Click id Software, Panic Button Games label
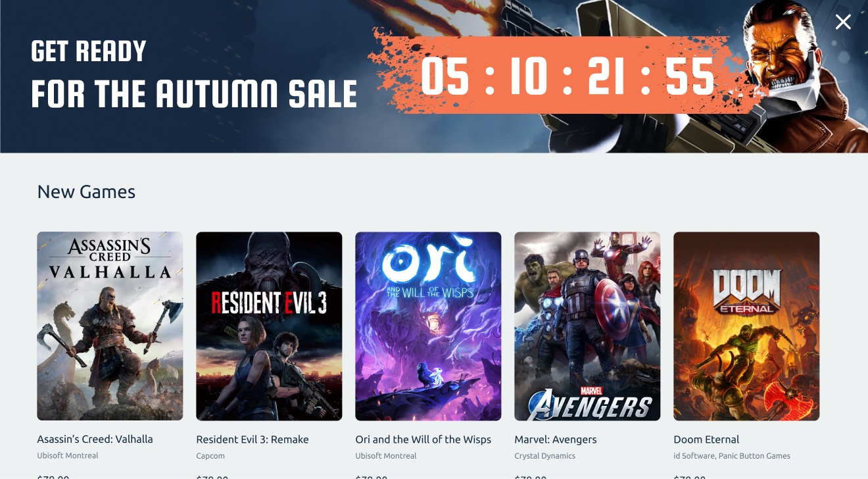The width and height of the screenshot is (868, 479). (732, 456)
